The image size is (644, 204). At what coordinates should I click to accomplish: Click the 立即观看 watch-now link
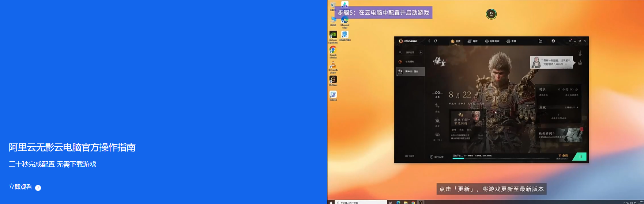coord(25,187)
